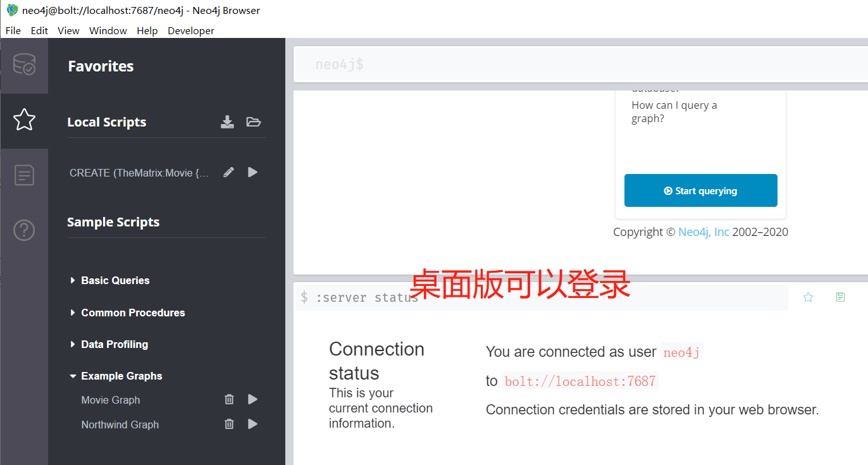The height and width of the screenshot is (465, 868).
Task: Collapse the Example Graphs folder
Action: [116, 376]
